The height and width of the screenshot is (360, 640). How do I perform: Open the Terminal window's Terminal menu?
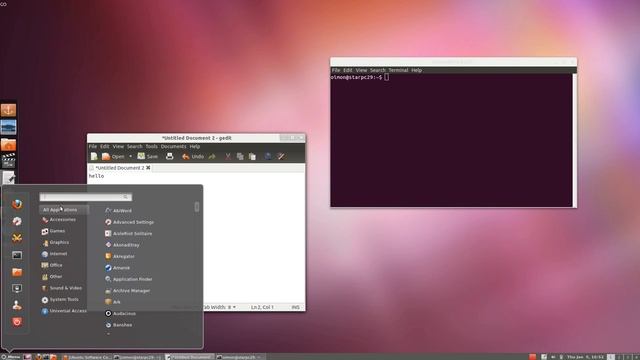tap(398, 70)
